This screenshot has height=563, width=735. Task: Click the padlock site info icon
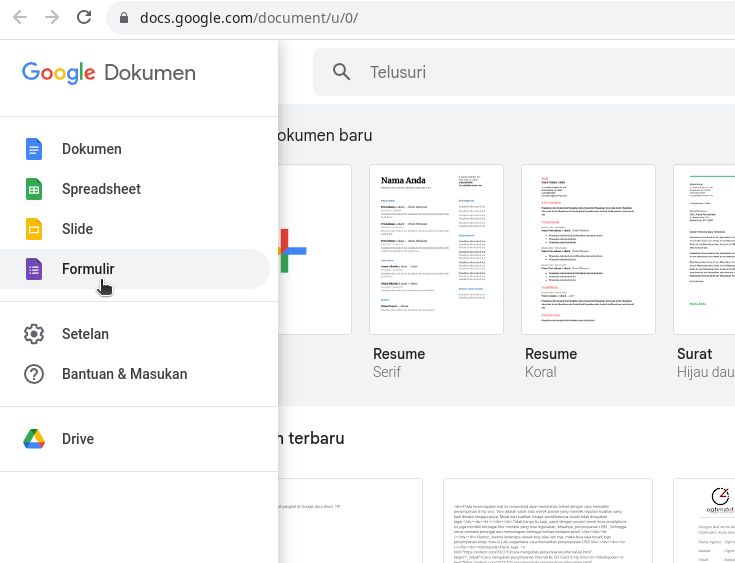point(124,18)
